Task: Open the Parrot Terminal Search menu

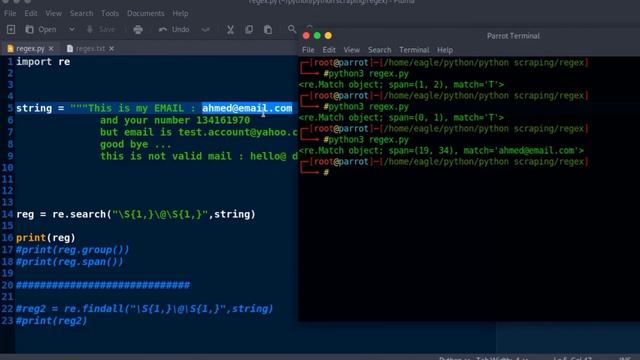Action: point(380,50)
